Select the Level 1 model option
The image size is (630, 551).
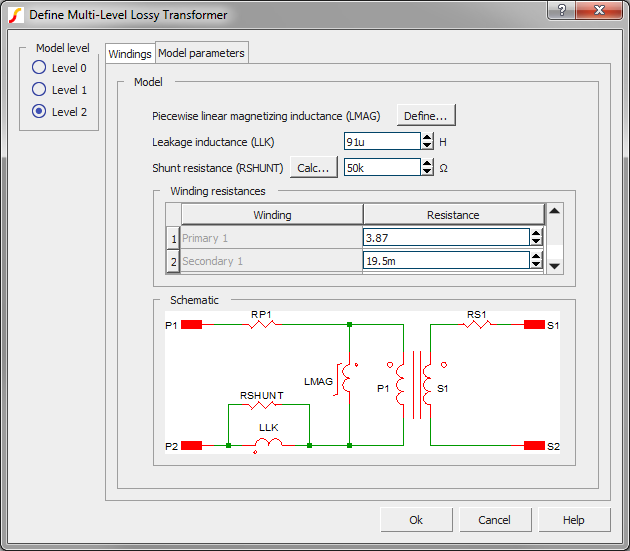click(x=39, y=90)
